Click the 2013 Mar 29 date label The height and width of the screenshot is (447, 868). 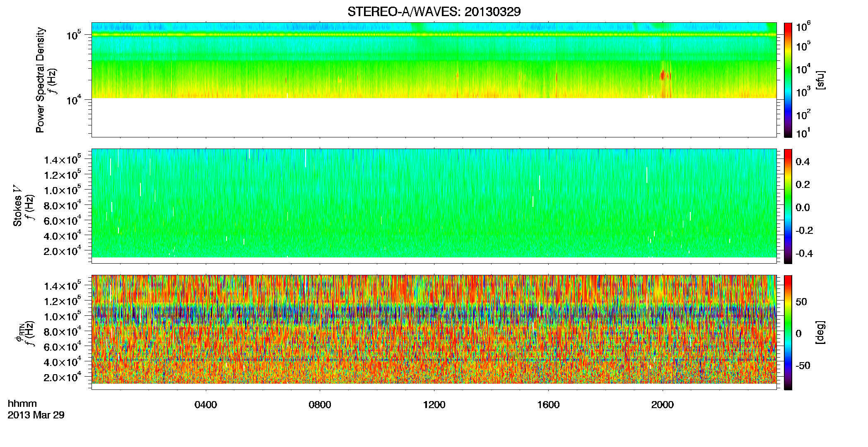[36, 415]
